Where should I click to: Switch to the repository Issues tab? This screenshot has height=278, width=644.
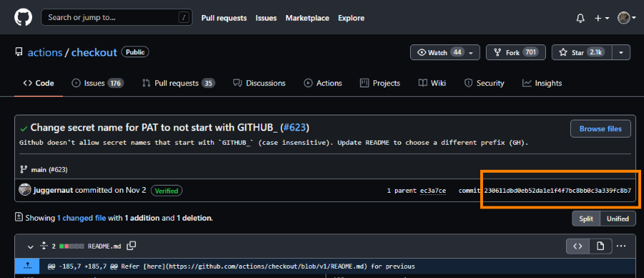click(x=98, y=83)
